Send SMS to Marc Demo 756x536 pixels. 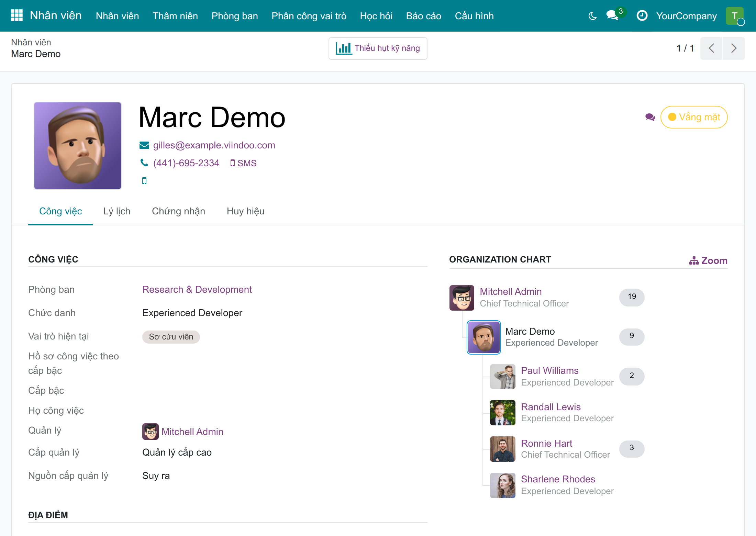(243, 163)
